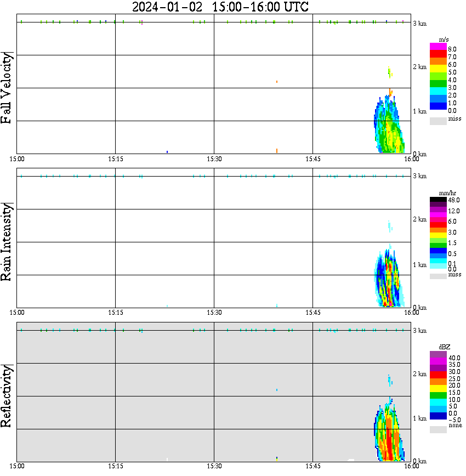The image size is (466, 476).
Task: Select the orange 6.0 m/s legend swatch
Action: coord(438,61)
